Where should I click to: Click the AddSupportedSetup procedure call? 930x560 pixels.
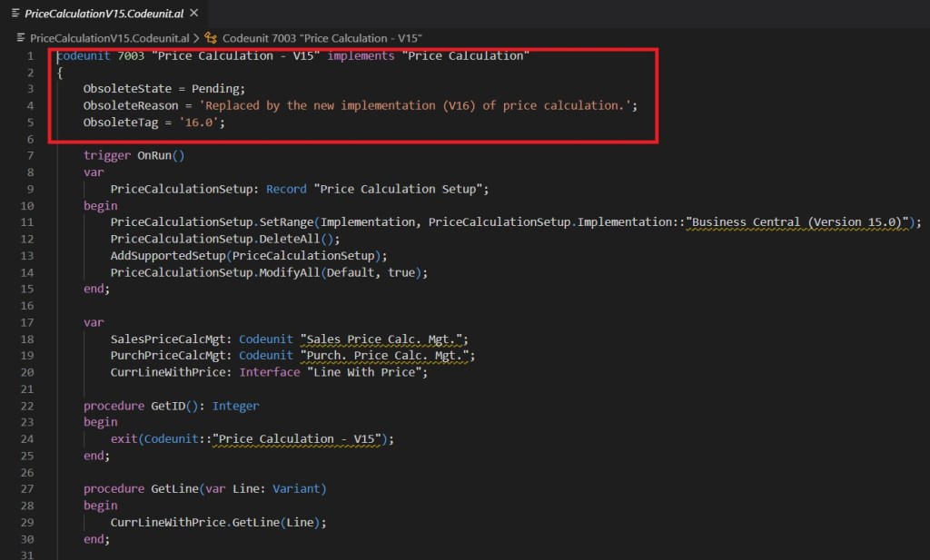point(168,256)
